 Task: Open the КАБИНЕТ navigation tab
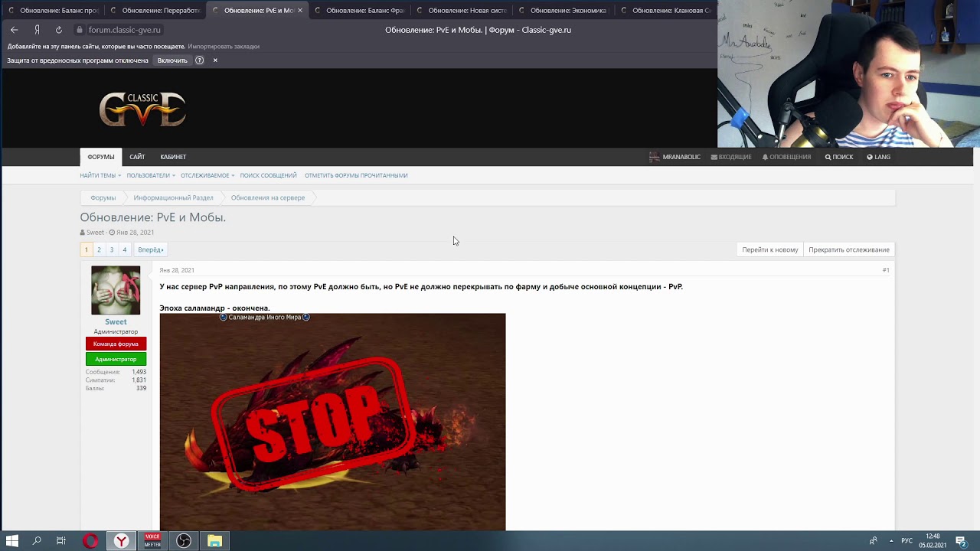coord(173,157)
